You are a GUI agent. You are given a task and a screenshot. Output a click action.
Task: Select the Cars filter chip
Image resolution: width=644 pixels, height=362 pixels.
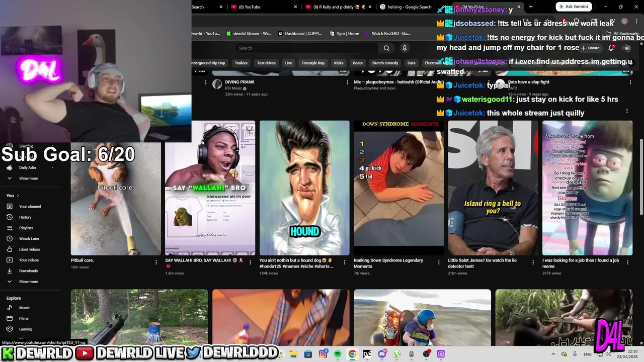412,63
